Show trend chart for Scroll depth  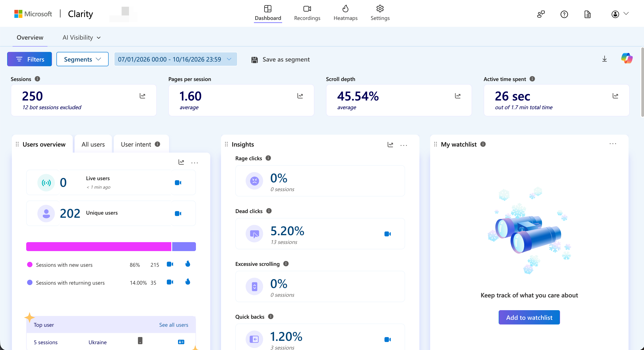(458, 96)
